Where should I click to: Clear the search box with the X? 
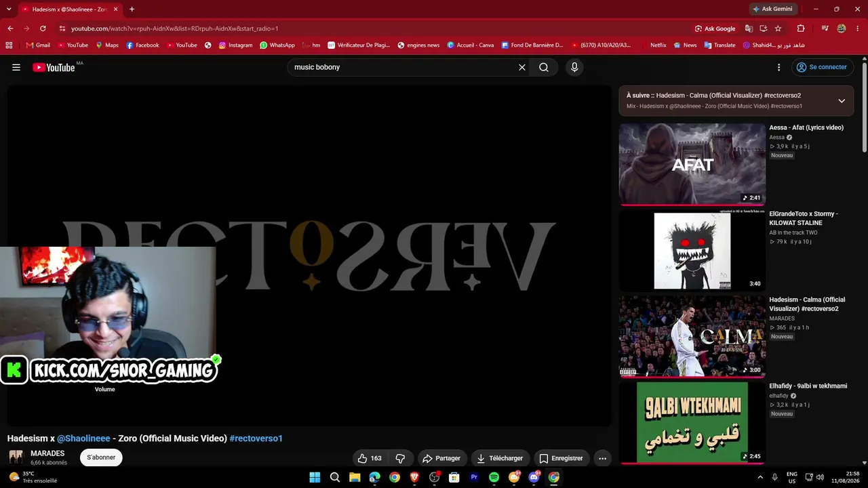522,67
